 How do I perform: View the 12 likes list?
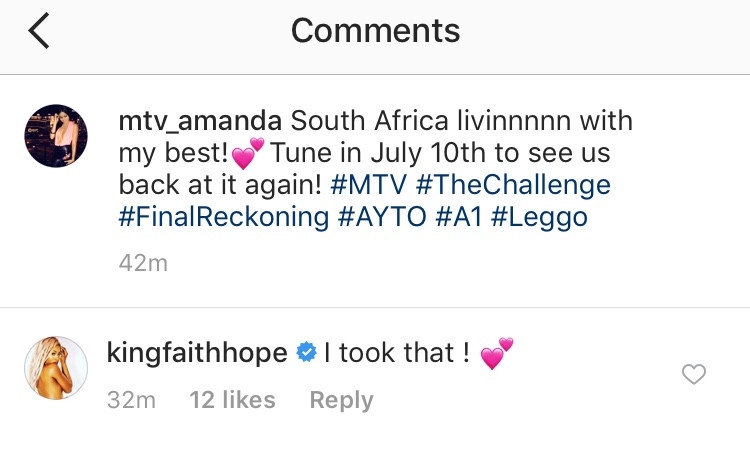point(232,400)
